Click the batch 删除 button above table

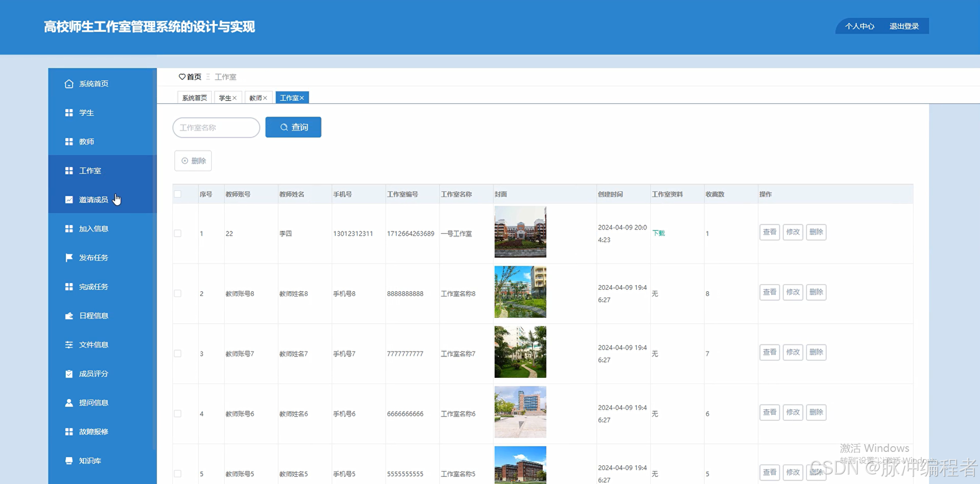pyautogui.click(x=193, y=161)
